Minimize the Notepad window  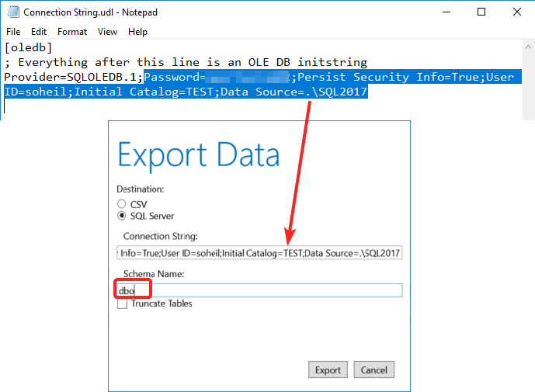(x=446, y=12)
